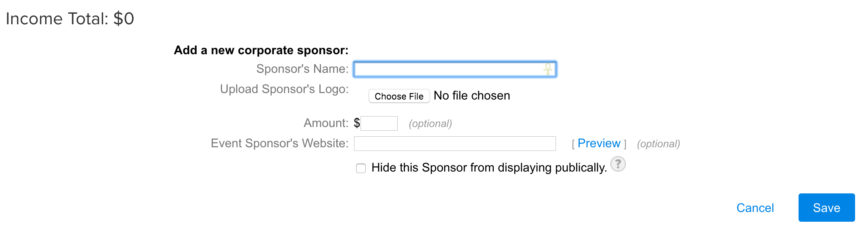The image size is (868, 229).
Task: Cancel adding the sponsor
Action: click(755, 208)
